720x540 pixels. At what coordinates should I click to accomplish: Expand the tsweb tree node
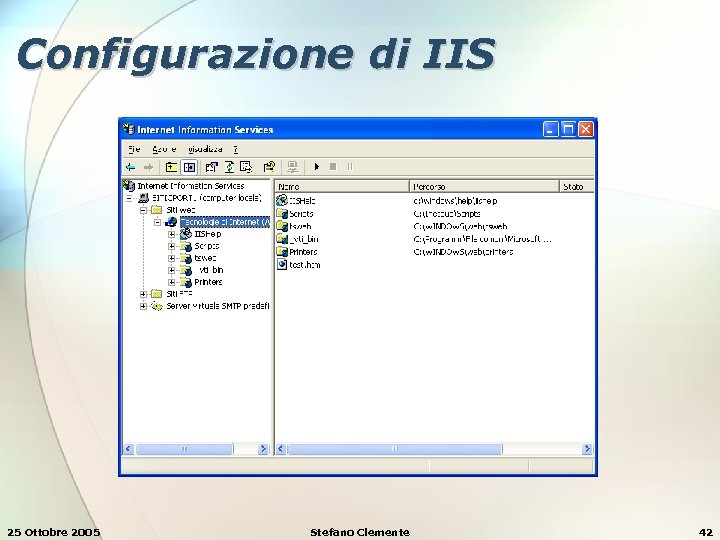click(172, 258)
